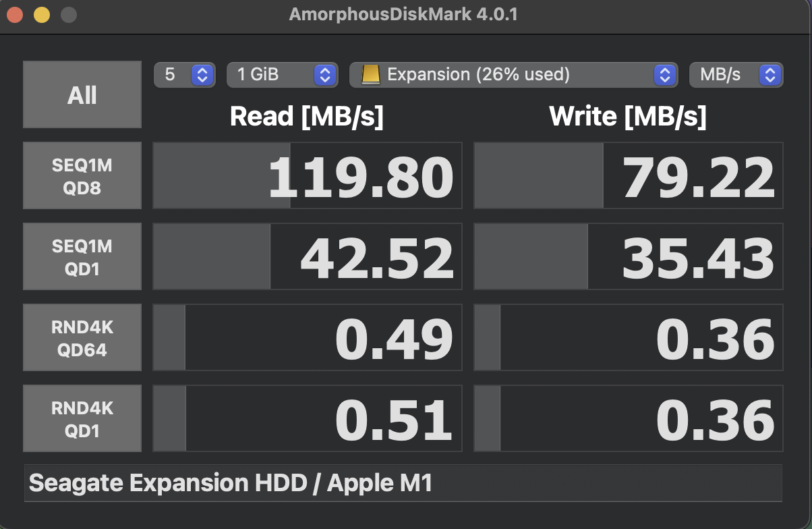The image size is (812, 529).
Task: Click the trial count stepper arrows
Action: (x=204, y=75)
